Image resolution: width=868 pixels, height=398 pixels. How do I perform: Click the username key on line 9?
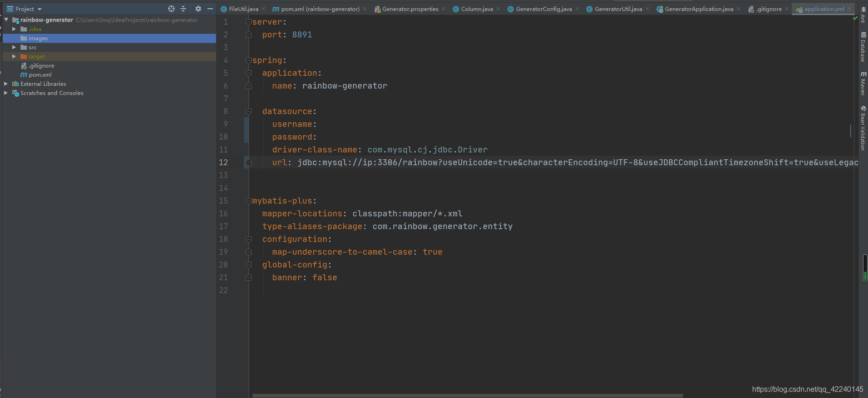(292, 124)
